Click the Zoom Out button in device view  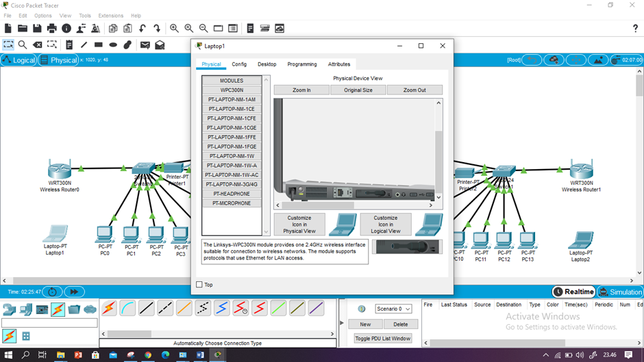pos(414,90)
